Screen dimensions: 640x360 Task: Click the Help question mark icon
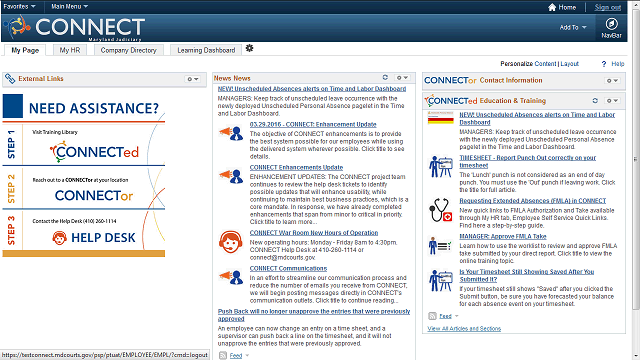pyautogui.click(x=604, y=64)
